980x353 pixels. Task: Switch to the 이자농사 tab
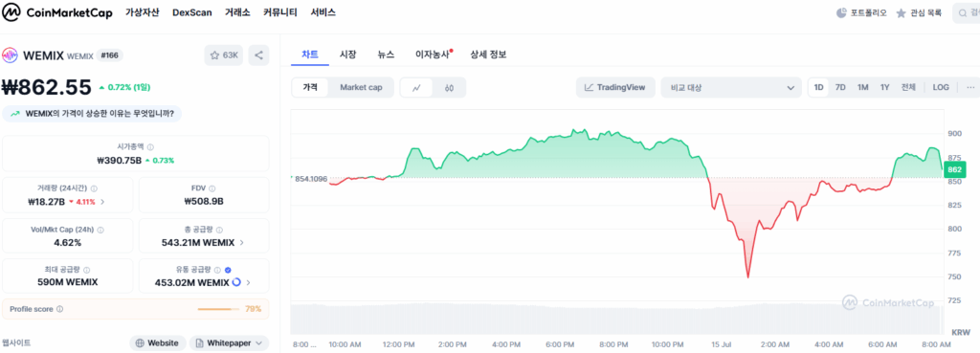point(433,55)
